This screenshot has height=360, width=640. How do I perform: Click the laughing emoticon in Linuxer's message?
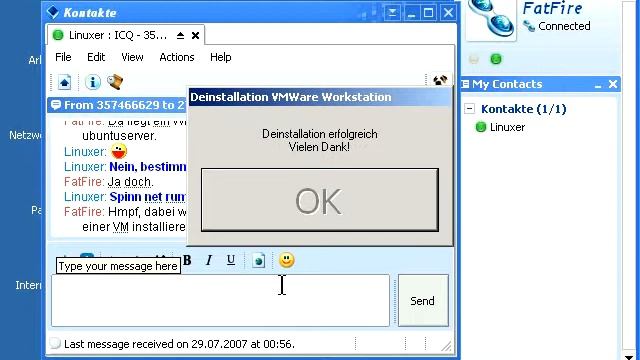(119, 151)
